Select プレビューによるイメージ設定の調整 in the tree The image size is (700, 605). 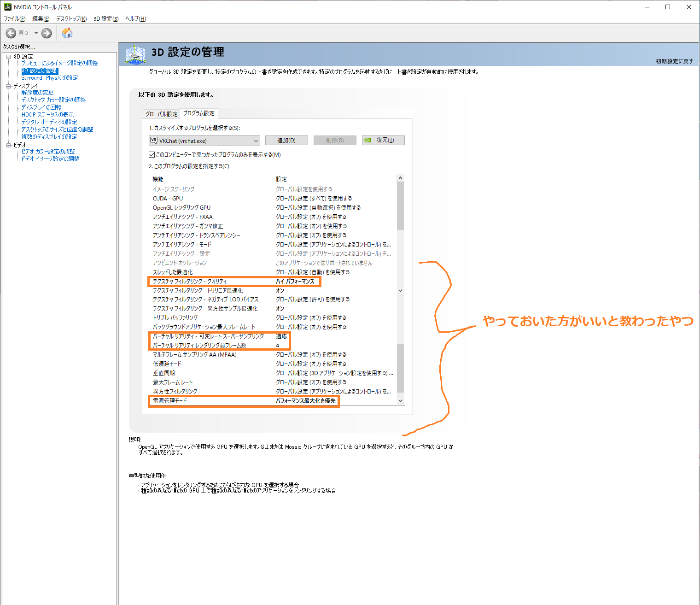click(59, 63)
